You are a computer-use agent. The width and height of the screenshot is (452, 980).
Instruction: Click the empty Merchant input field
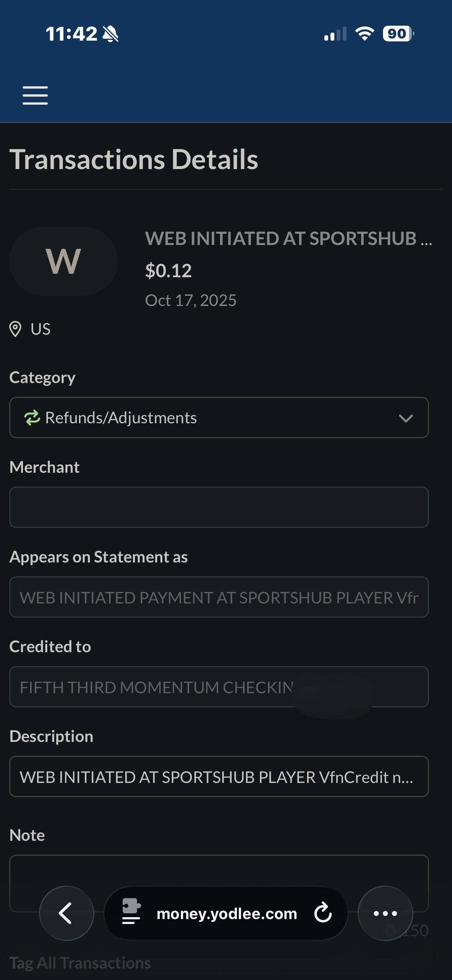219,507
